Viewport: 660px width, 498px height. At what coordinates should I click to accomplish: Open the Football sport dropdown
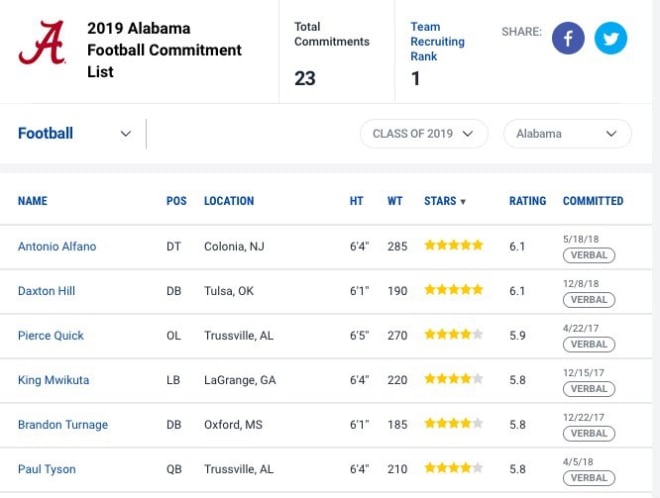(x=75, y=133)
